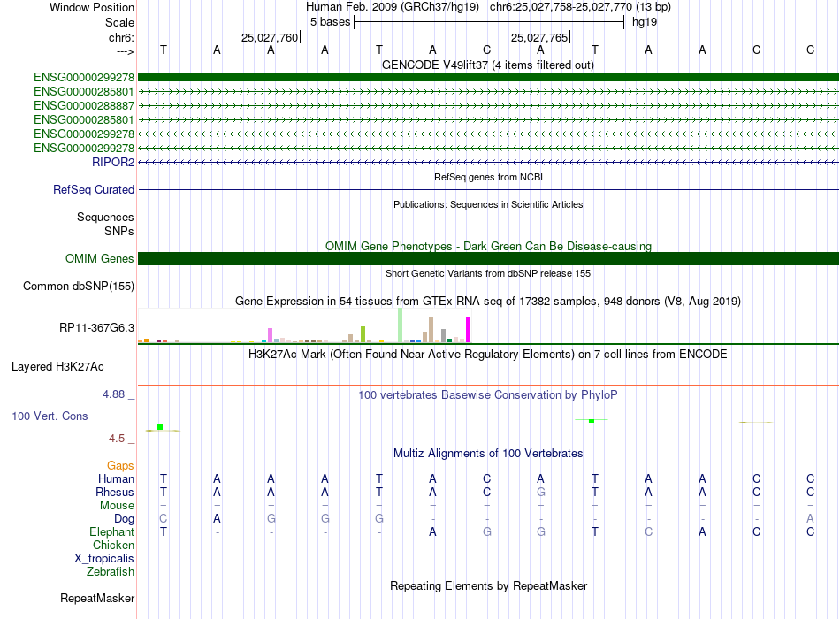This screenshot has height=619, width=840.
Task: Open Common dbSNP(155) track label
Action: (x=79, y=286)
